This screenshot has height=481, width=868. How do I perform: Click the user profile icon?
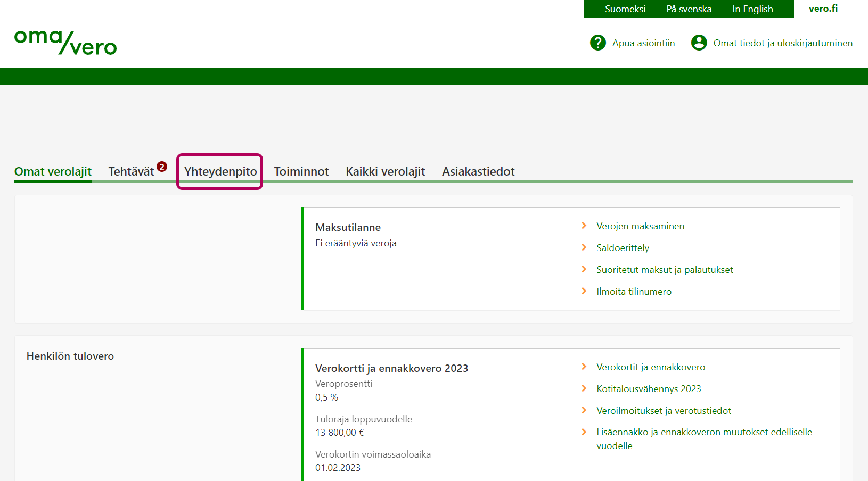point(699,43)
